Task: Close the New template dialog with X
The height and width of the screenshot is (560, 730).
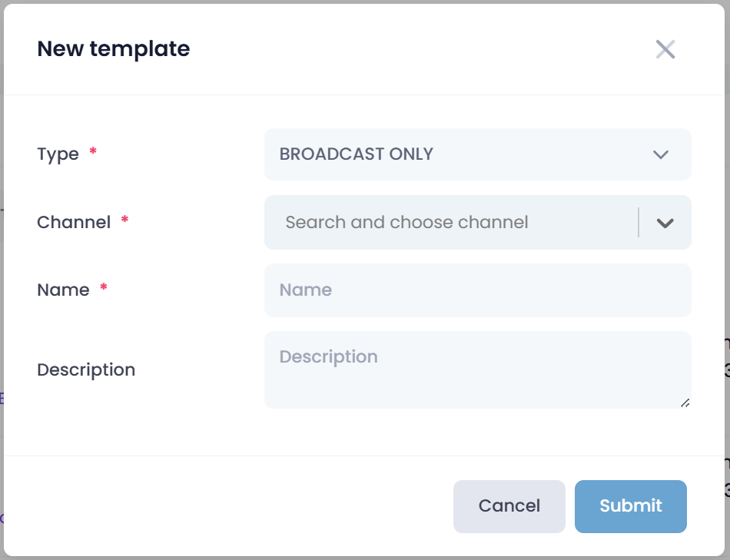Action: [665, 49]
